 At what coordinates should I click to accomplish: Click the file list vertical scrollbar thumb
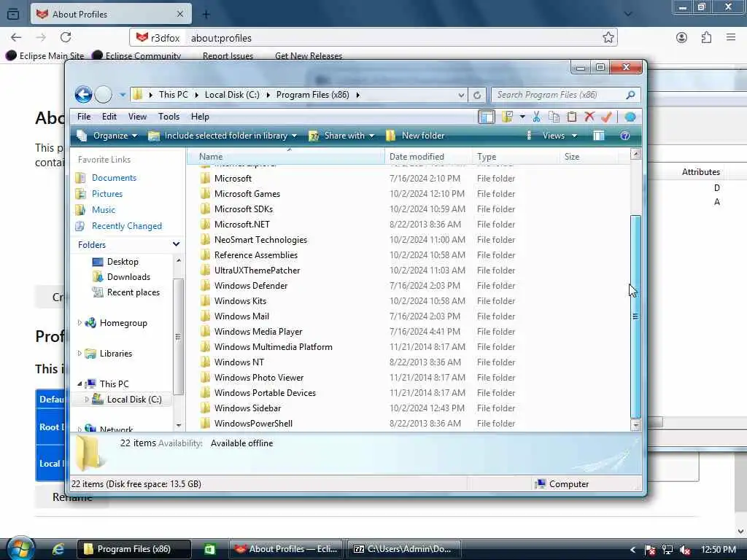point(635,316)
